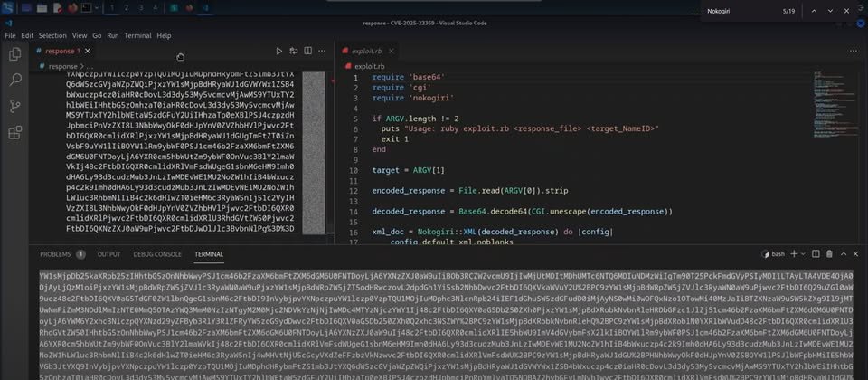Image resolution: width=868 pixels, height=380 pixels.
Task: Click the Nokogiri::XML code line
Action: point(493,233)
